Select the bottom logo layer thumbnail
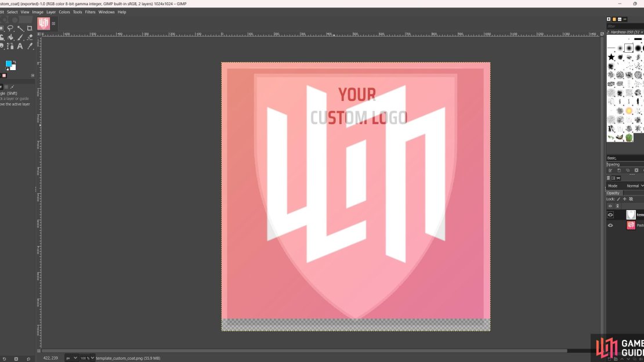 [631, 225]
